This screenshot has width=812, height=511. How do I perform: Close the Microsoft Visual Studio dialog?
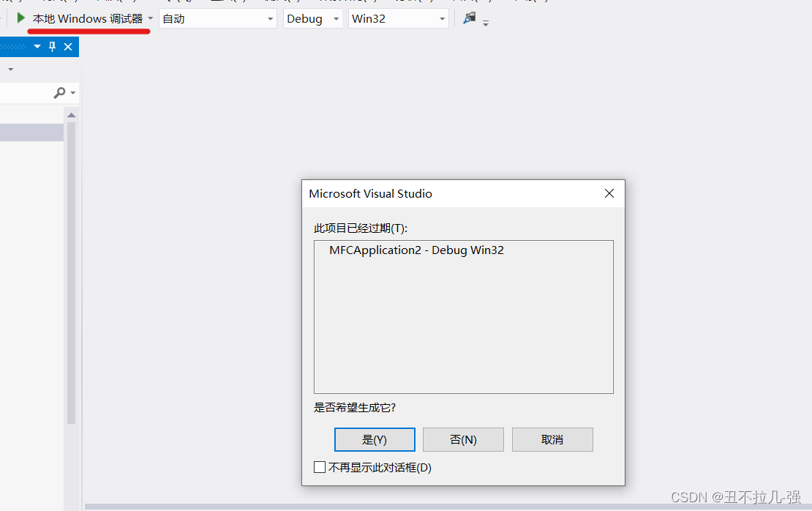click(x=609, y=193)
